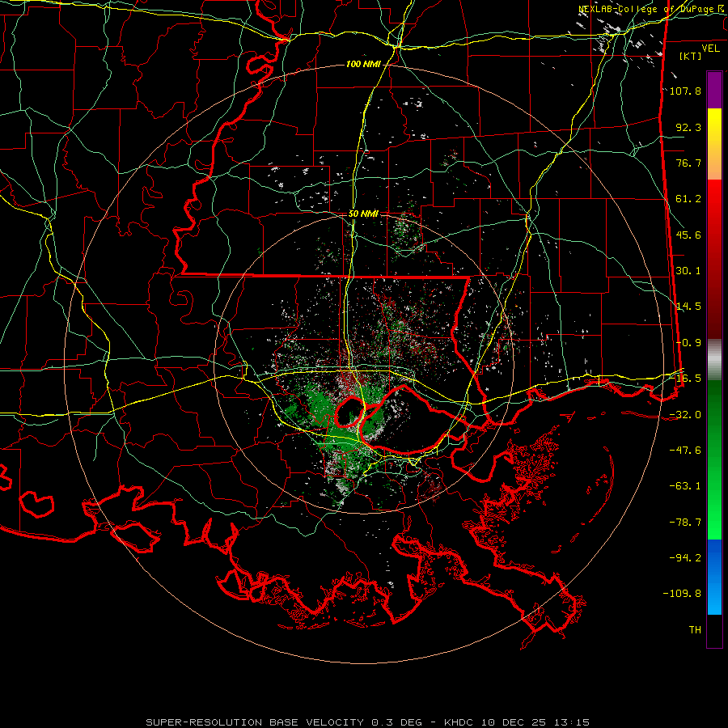Click the VEL legend title
This screenshot has width=728, height=728.
(711, 48)
